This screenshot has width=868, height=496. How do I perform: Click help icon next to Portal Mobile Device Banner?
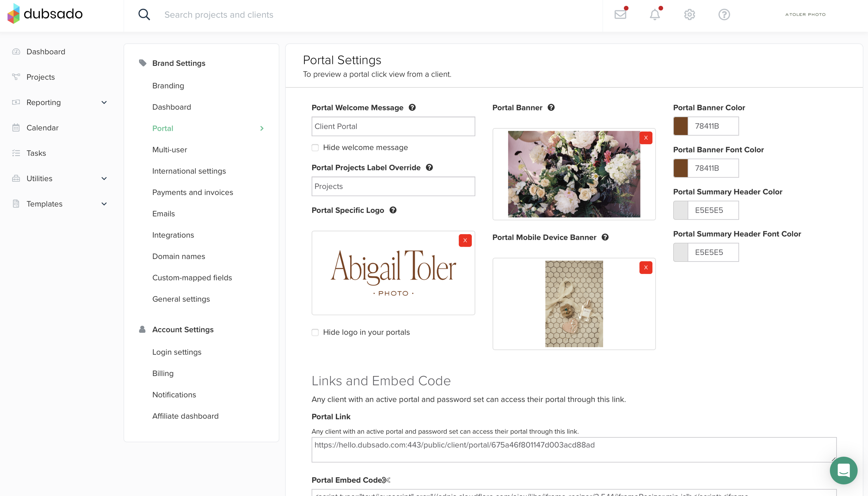coord(605,237)
